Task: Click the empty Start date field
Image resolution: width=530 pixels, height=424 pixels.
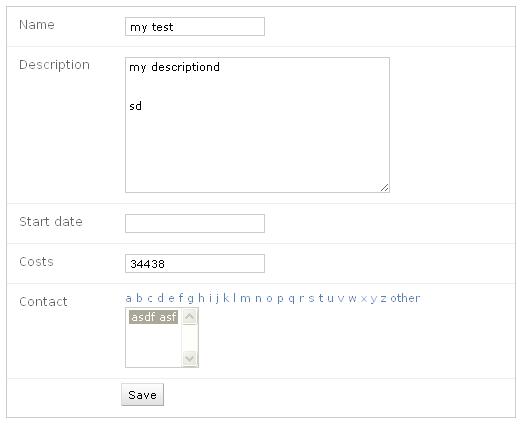Action: point(195,223)
